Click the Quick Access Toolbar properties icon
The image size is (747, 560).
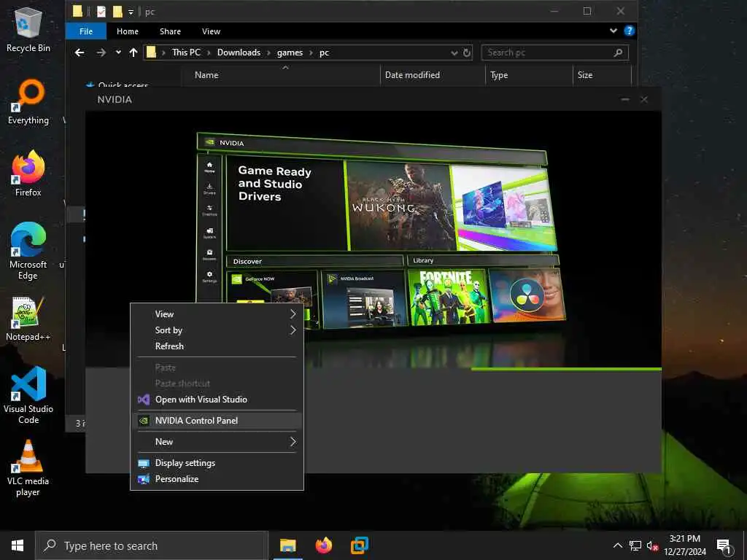tap(101, 12)
